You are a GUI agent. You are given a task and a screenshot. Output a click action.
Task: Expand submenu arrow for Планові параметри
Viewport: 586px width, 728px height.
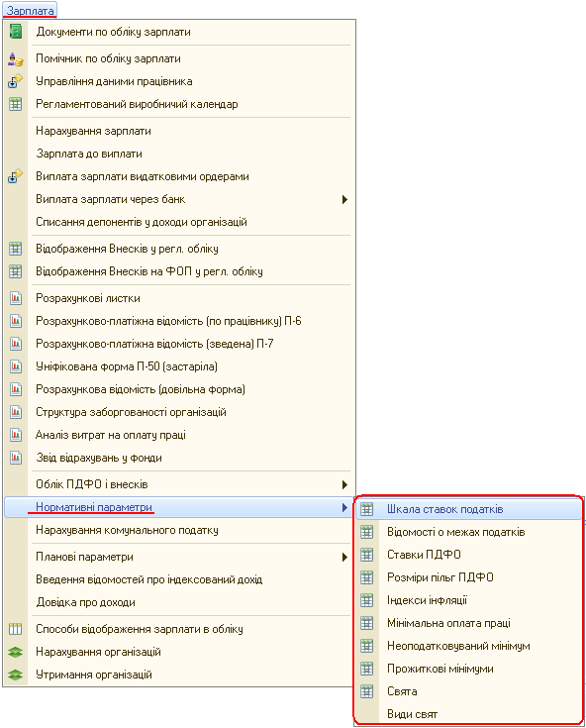coord(344,557)
